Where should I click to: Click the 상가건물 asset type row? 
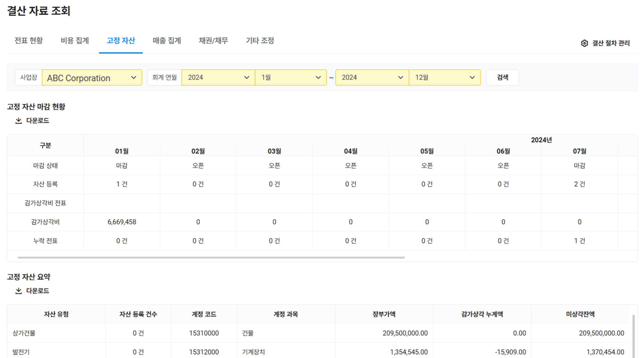pyautogui.click(x=24, y=333)
